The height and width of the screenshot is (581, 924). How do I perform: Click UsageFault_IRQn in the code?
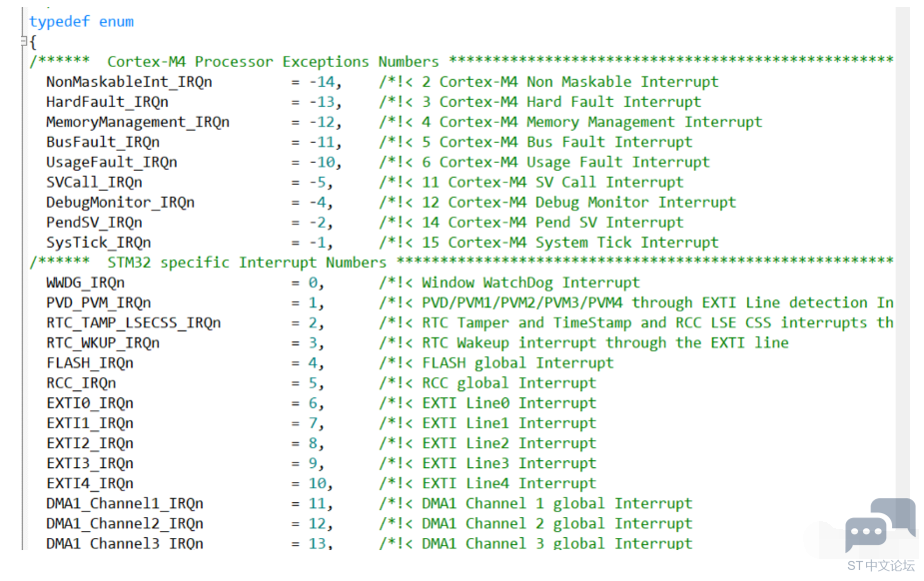click(x=112, y=162)
